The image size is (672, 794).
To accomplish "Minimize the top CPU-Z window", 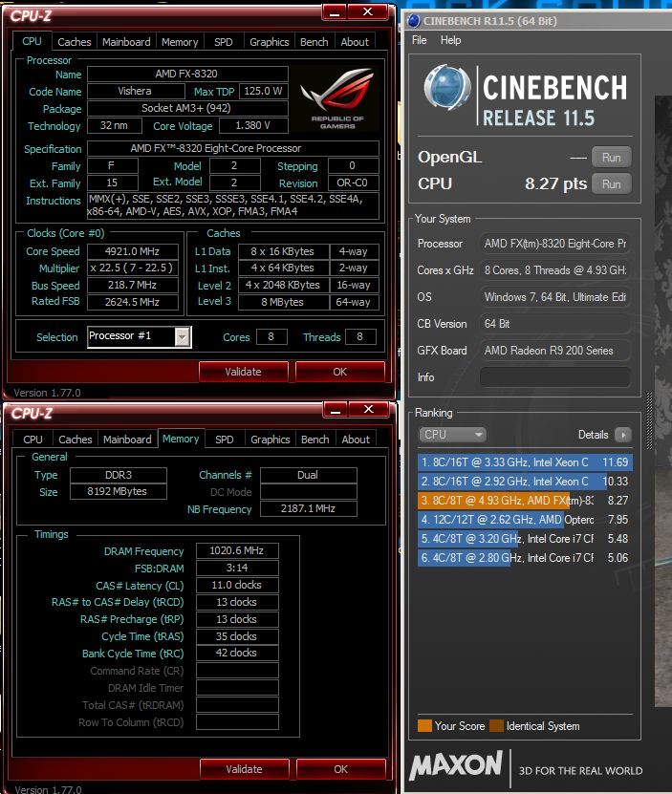I will click(x=335, y=12).
